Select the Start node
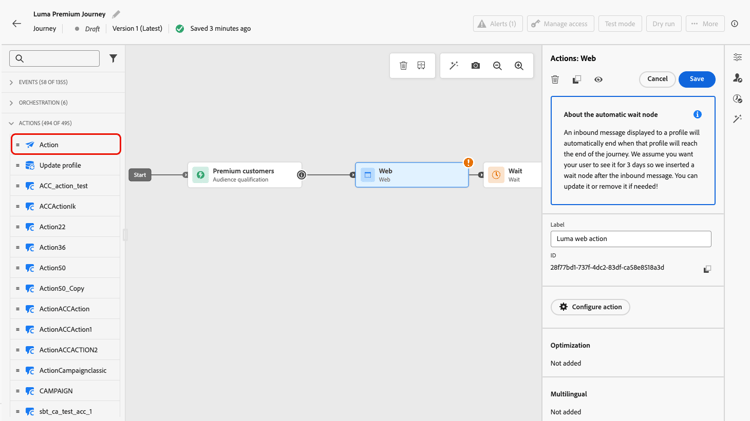This screenshot has width=750, height=421. click(140, 175)
